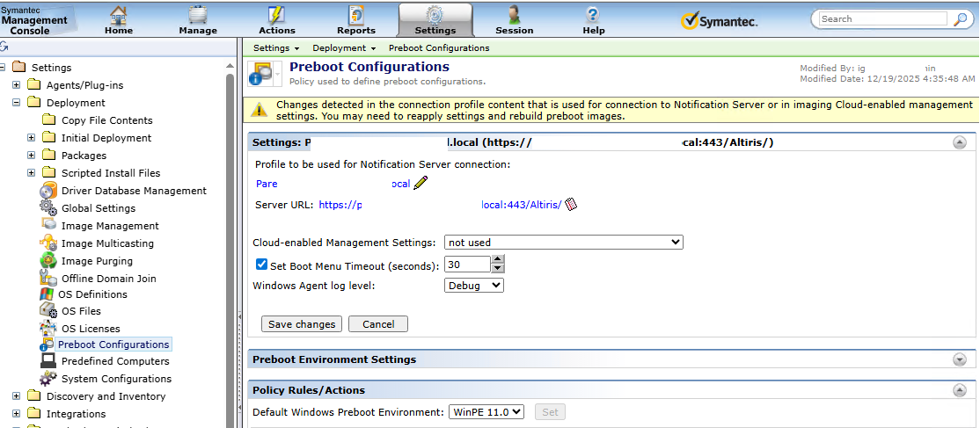
Task: Open Cloud-enabled Management Settings dropdown
Action: click(563, 242)
